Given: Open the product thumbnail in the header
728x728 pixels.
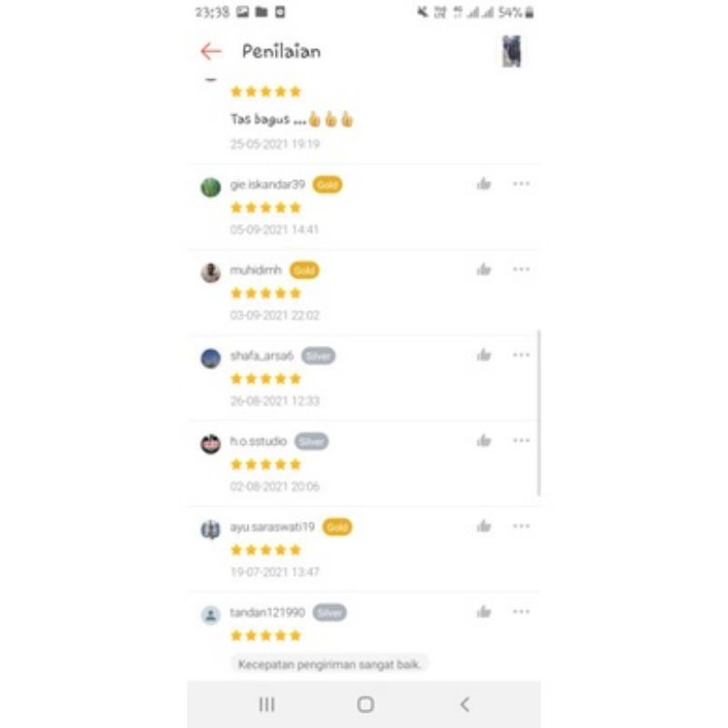Looking at the screenshot, I should click(x=511, y=51).
